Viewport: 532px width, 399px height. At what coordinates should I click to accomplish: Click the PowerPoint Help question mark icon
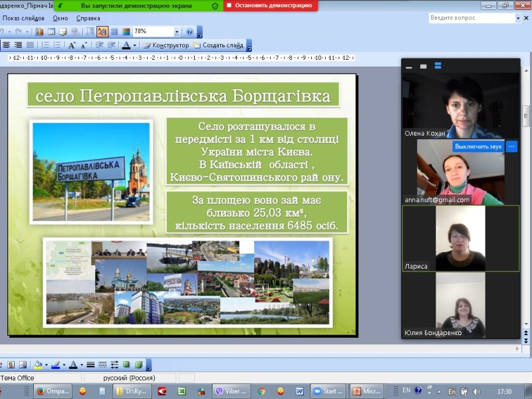(x=190, y=31)
